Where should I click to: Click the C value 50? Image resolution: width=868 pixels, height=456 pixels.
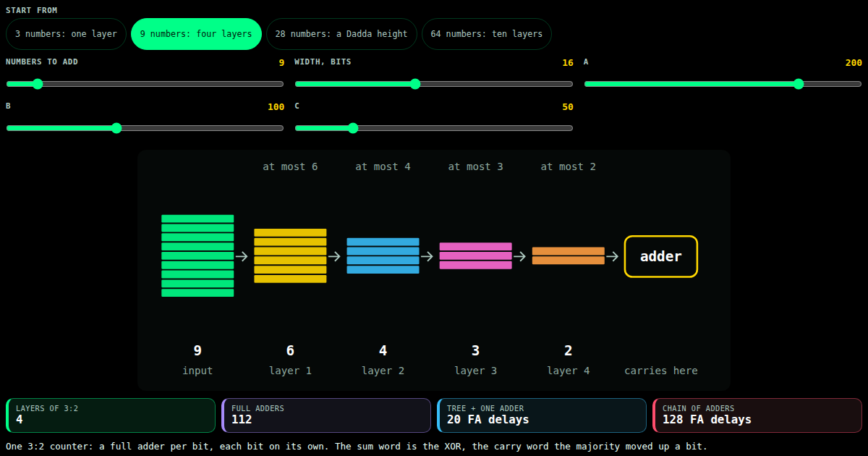[x=568, y=107]
